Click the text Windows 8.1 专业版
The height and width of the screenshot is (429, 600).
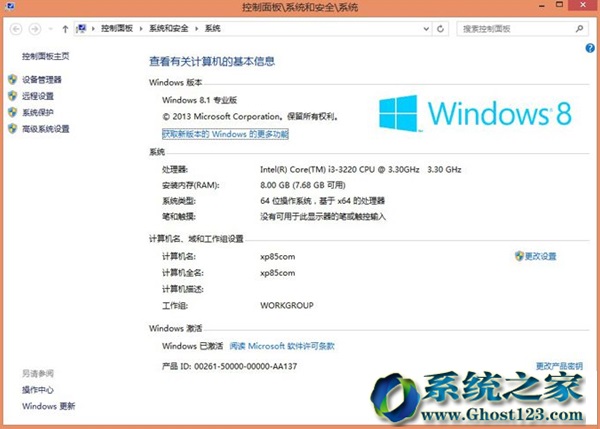coord(199,100)
